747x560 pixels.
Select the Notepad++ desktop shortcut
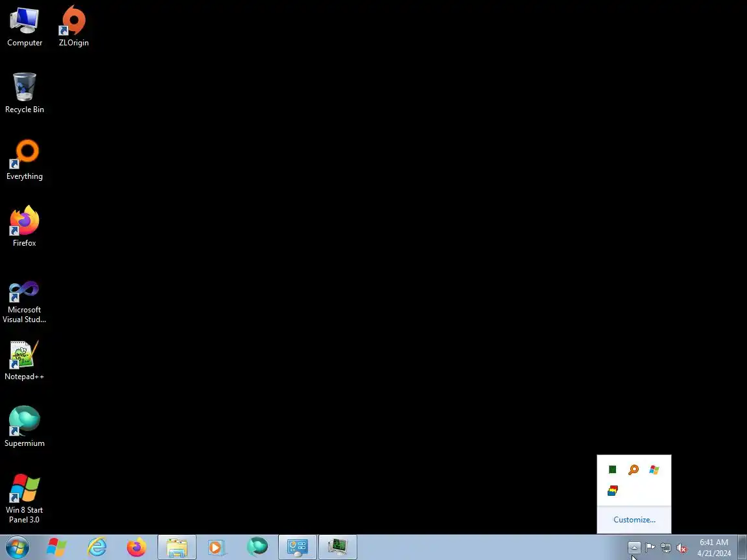click(24, 360)
